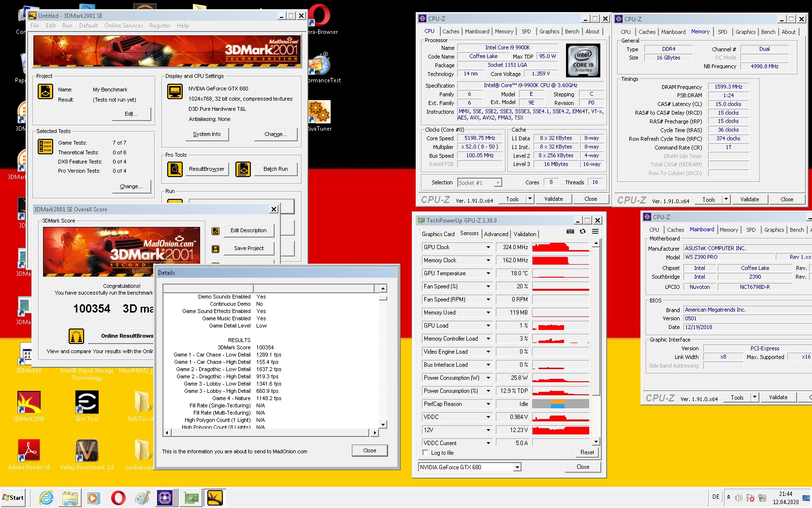The image size is (812, 508).
Task: Open the Run menu in 3DMark2001
Action: (67, 26)
